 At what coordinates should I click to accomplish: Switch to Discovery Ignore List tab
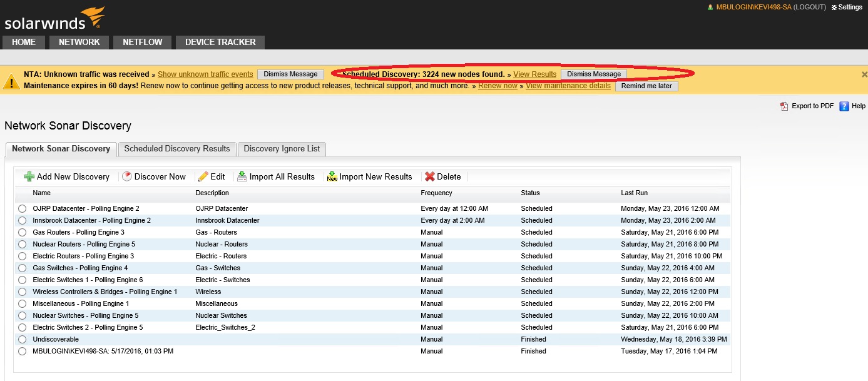click(282, 149)
